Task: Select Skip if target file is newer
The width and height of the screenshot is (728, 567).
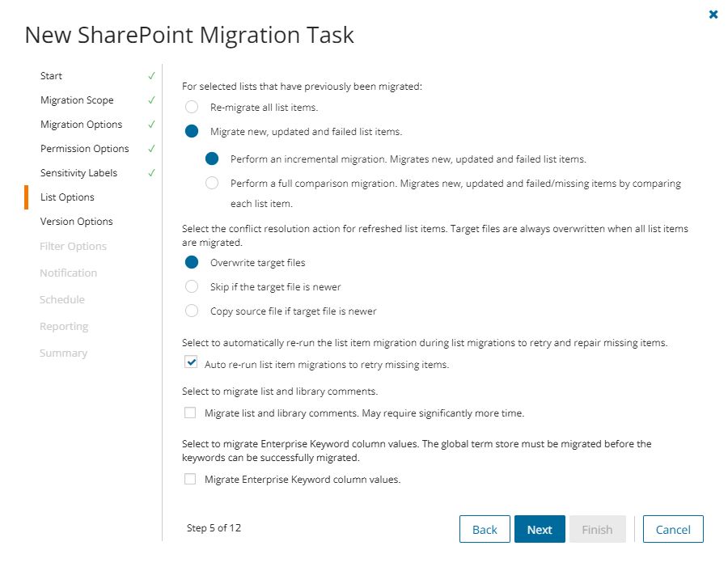Action: (x=192, y=286)
